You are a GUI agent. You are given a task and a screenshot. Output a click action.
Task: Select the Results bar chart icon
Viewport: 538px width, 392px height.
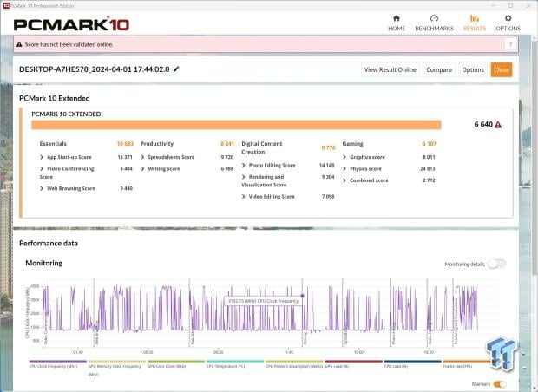click(475, 18)
